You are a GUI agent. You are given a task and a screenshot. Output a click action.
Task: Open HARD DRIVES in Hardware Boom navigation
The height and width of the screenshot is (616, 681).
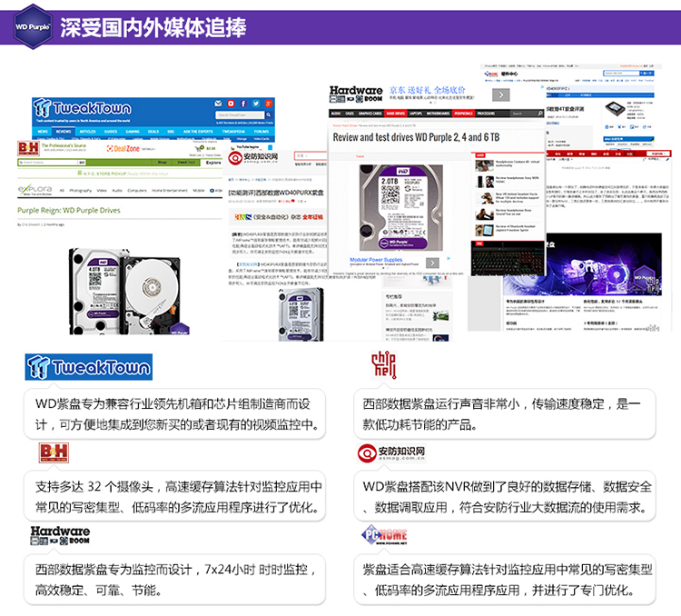click(396, 114)
